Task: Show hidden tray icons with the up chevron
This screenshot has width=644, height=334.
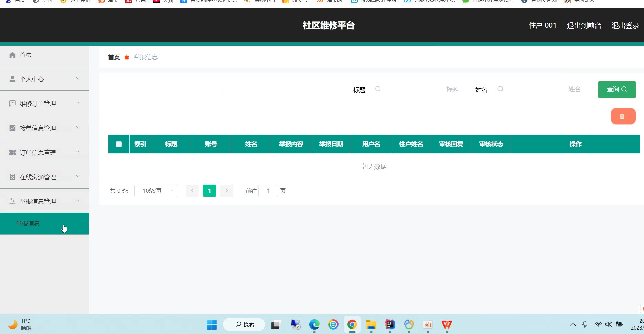Action: 573,324
